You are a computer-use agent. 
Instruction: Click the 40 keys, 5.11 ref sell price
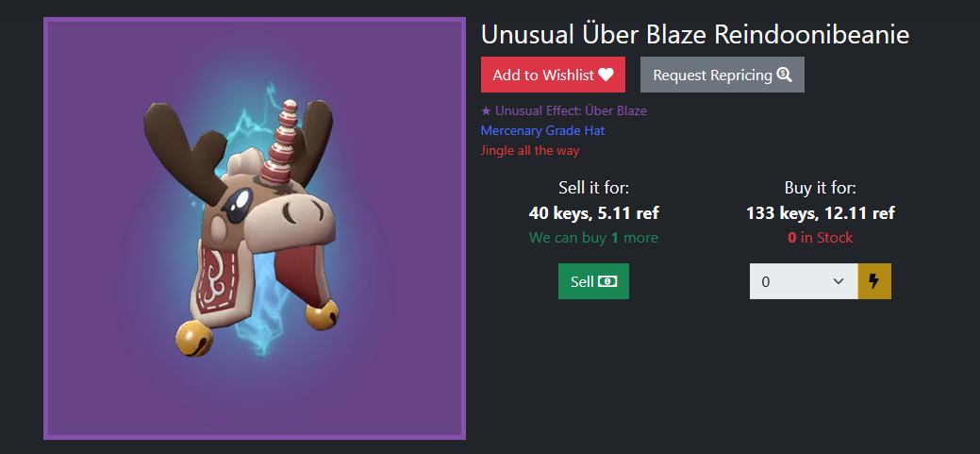point(593,213)
